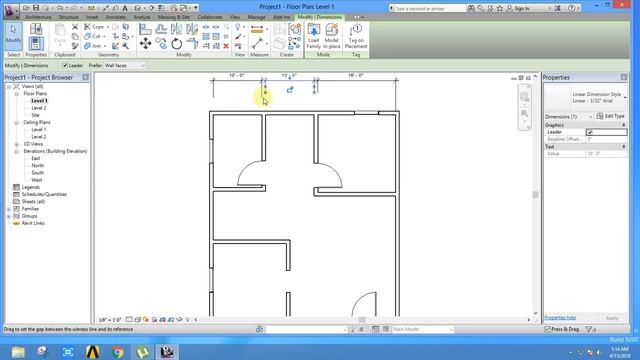Screen dimensions: 640x360
Task: Open the Insert ribbon tab
Action: (x=92, y=17)
